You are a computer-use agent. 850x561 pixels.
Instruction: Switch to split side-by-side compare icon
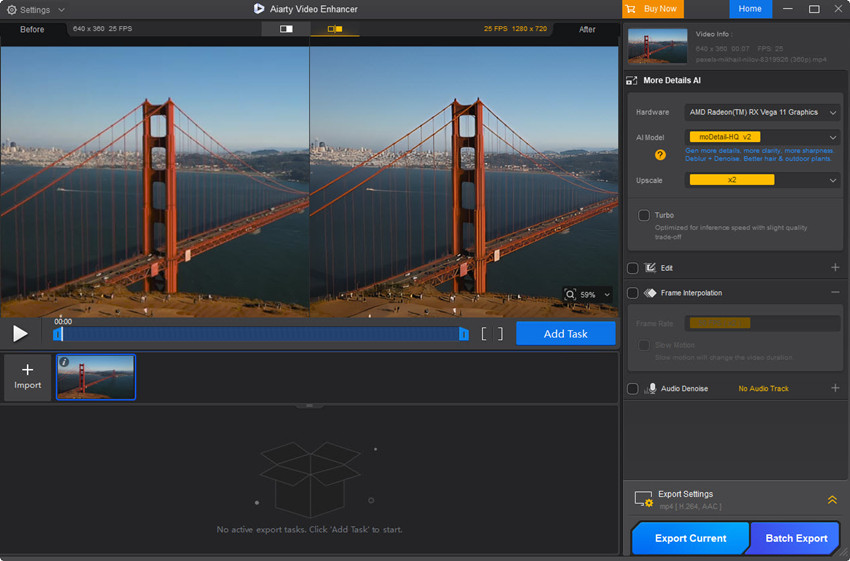(335, 29)
